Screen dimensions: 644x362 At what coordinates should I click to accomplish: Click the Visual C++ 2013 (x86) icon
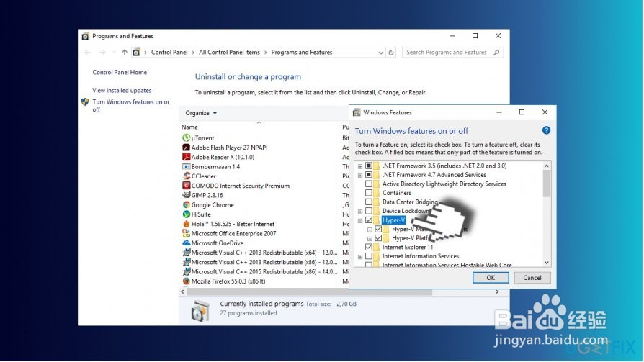(186, 262)
